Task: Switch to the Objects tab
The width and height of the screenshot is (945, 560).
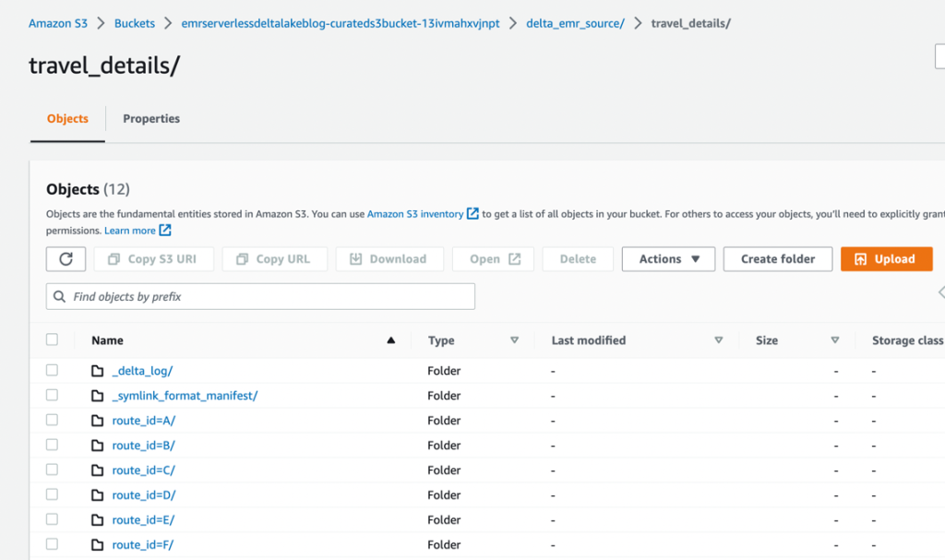Action: 67,119
